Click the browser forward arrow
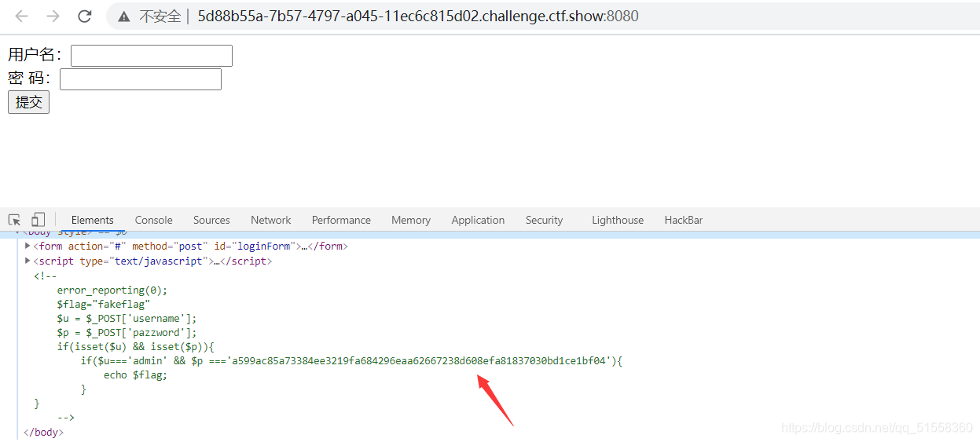The image size is (980, 442). coord(53,16)
